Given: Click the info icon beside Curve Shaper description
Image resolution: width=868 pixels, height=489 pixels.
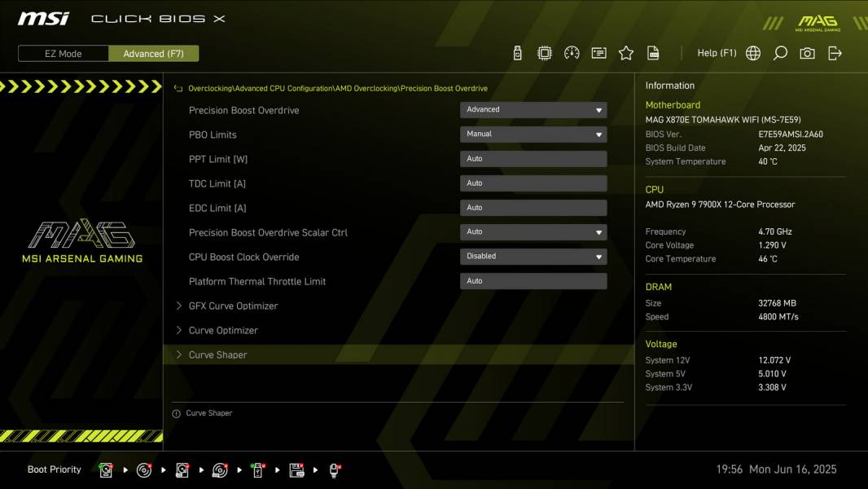Looking at the screenshot, I should (176, 414).
